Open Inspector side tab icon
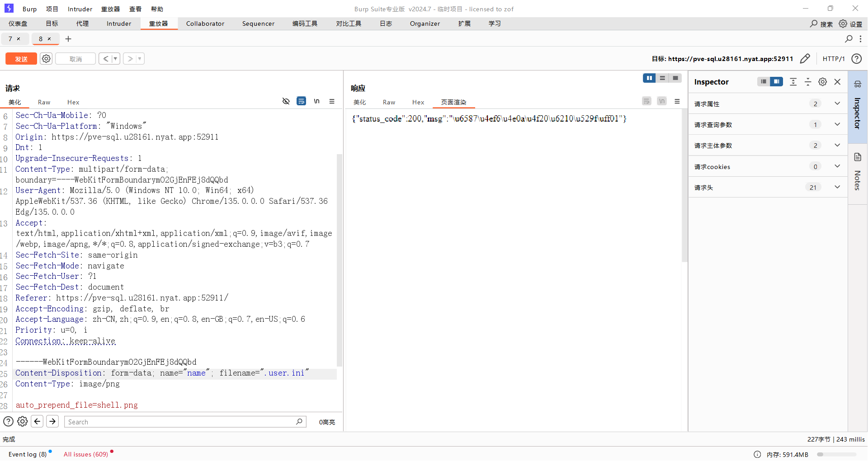Image resolution: width=868 pixels, height=461 pixels. [x=858, y=84]
